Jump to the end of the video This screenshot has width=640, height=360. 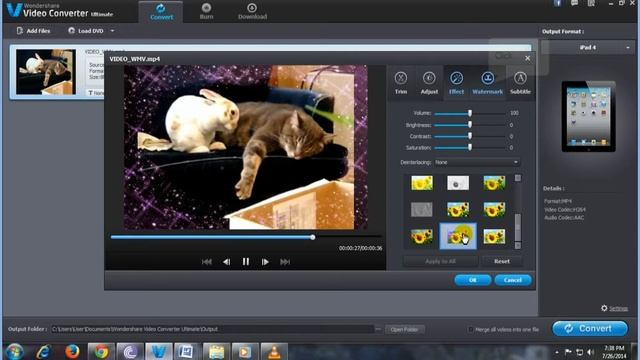pos(284,262)
